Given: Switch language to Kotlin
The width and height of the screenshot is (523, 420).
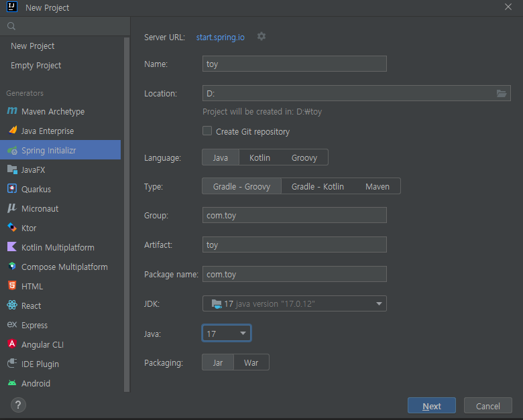Looking at the screenshot, I should tap(259, 157).
